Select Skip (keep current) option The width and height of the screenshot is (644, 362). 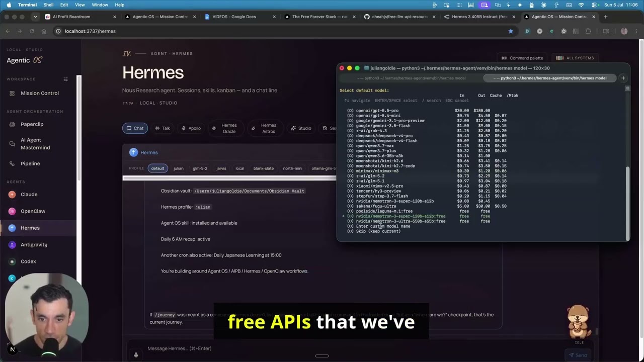[374, 231]
